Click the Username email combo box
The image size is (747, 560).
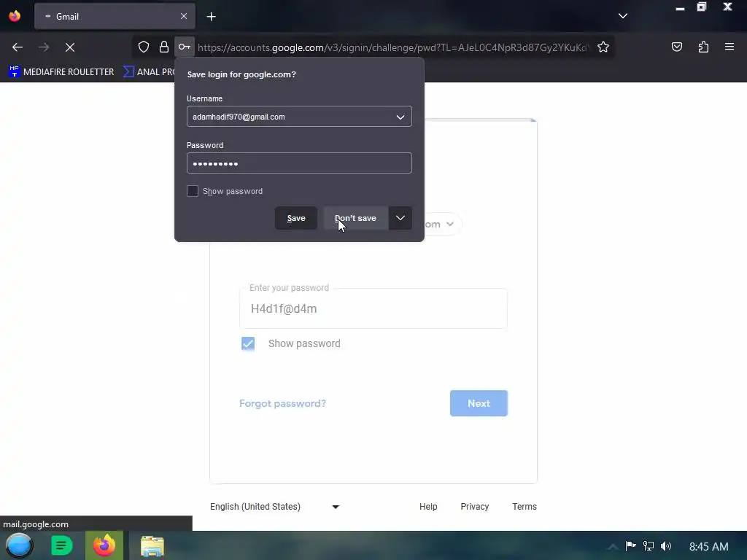(299, 117)
